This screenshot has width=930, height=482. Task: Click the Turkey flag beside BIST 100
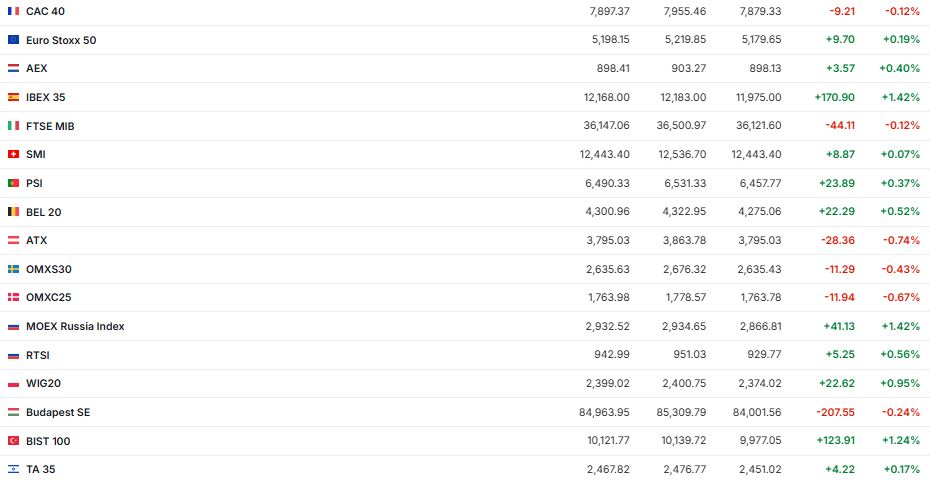13,441
